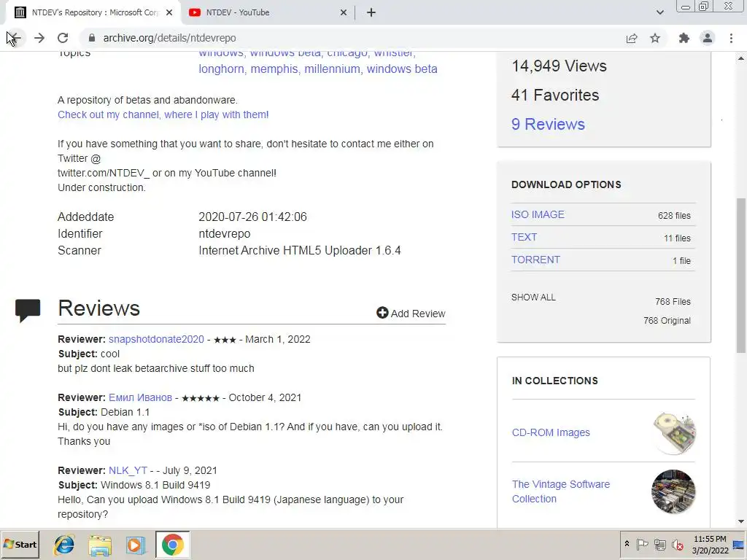Click SHOW ALL files link
Screen dimensions: 747x560
point(533,297)
